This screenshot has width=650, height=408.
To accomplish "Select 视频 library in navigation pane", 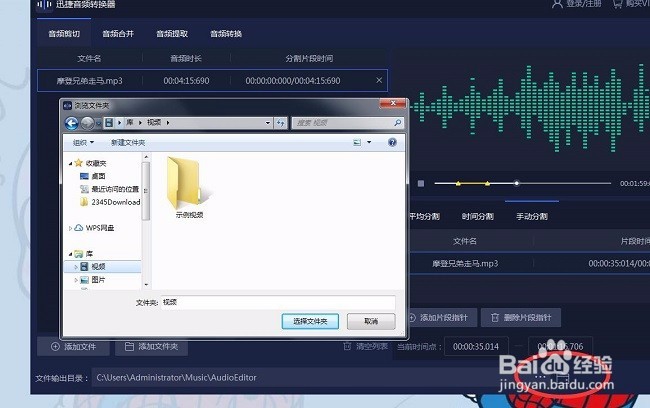I will (x=98, y=266).
